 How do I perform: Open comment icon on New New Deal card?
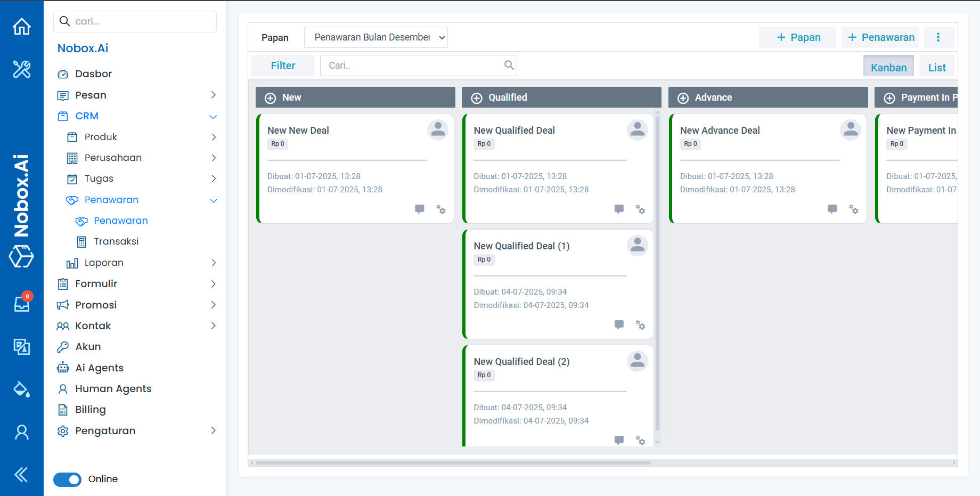pos(420,209)
